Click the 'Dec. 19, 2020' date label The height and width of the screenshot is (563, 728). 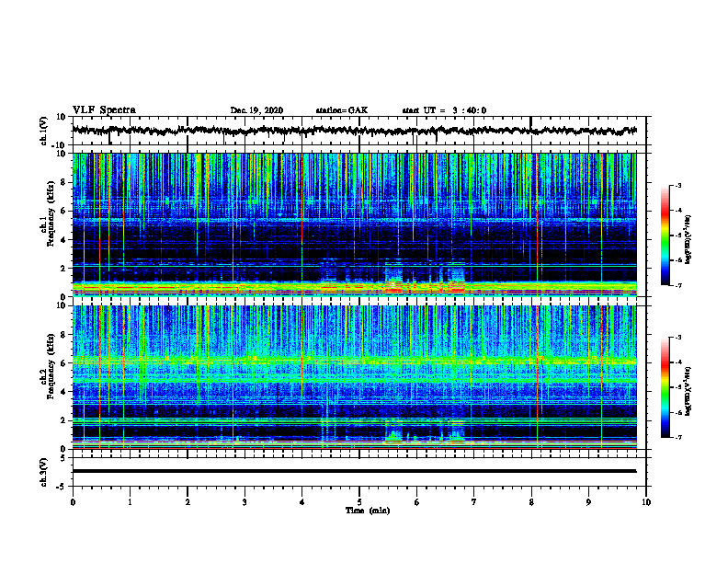click(256, 110)
